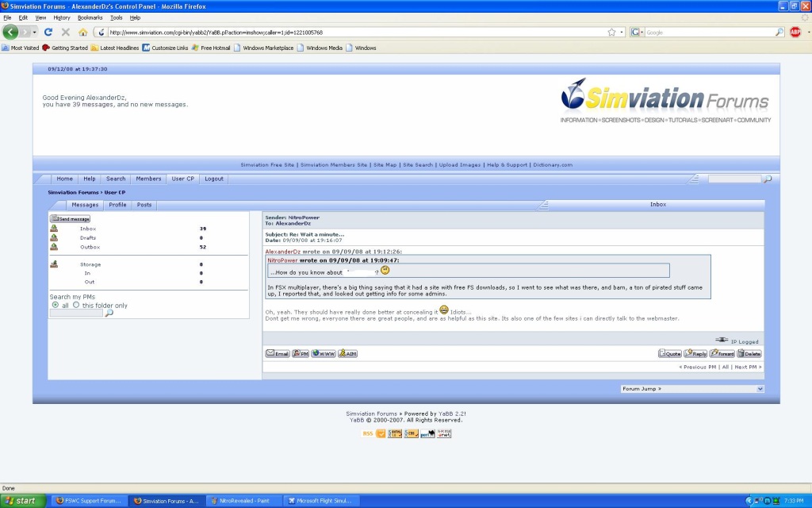Click the WWW button under the message
The height and width of the screenshot is (508, 812).
pos(323,353)
